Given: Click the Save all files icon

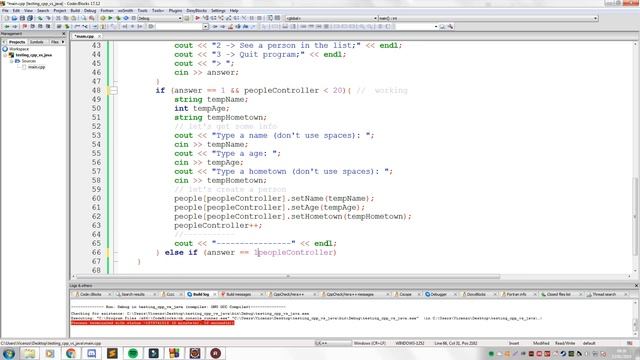Looking at the screenshot, I should [30, 18].
